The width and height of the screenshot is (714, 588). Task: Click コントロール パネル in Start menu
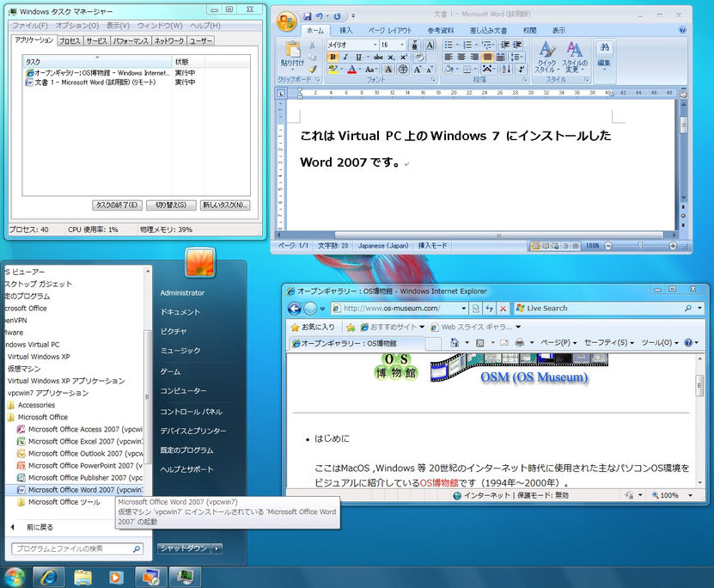tap(192, 412)
